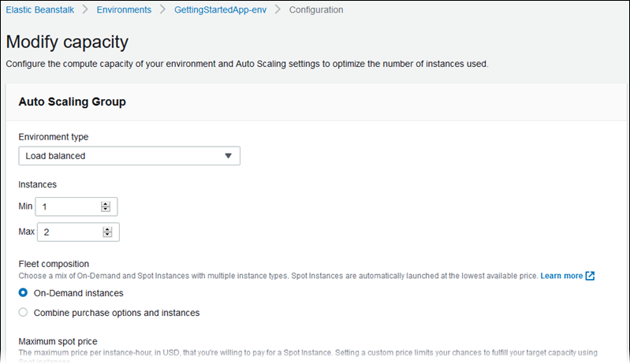This screenshot has width=630, height=364.
Task: Click the Configuration breadcrumb text
Action: tap(316, 10)
